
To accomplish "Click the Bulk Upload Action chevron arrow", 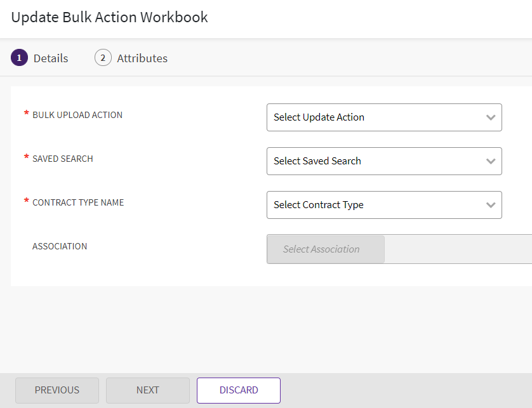I will pos(490,117).
